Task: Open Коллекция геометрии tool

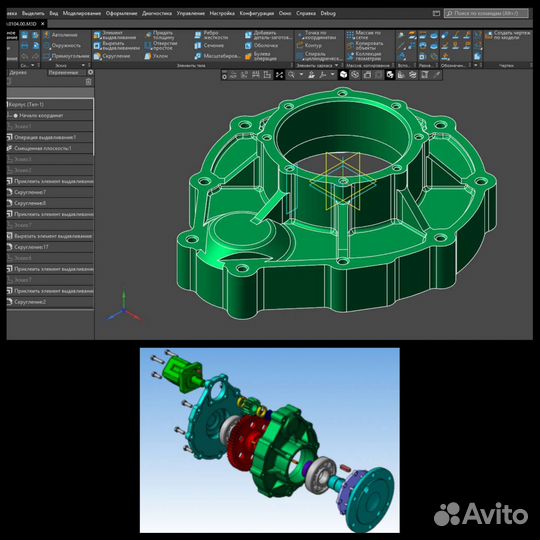Action: pos(364,56)
